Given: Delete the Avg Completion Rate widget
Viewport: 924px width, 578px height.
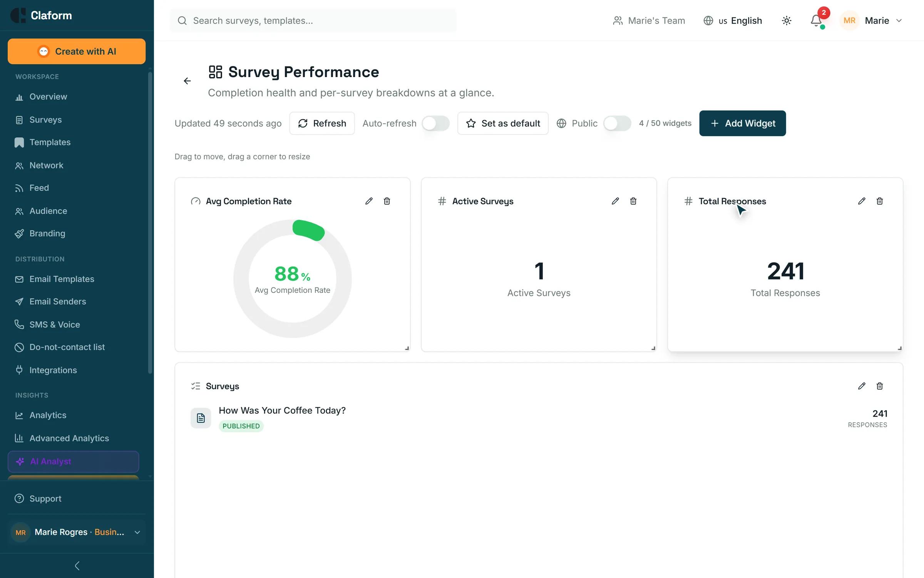Looking at the screenshot, I should pyautogui.click(x=387, y=201).
